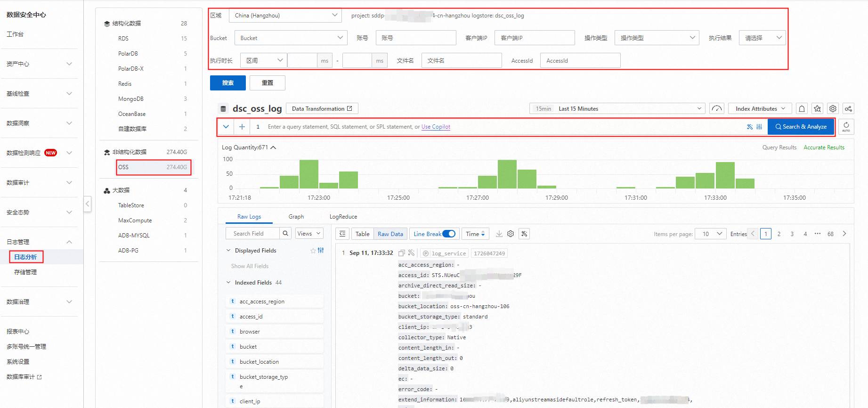This screenshot has width=868, height=408.
Task: Click the Data Transformation button
Action: click(x=322, y=109)
